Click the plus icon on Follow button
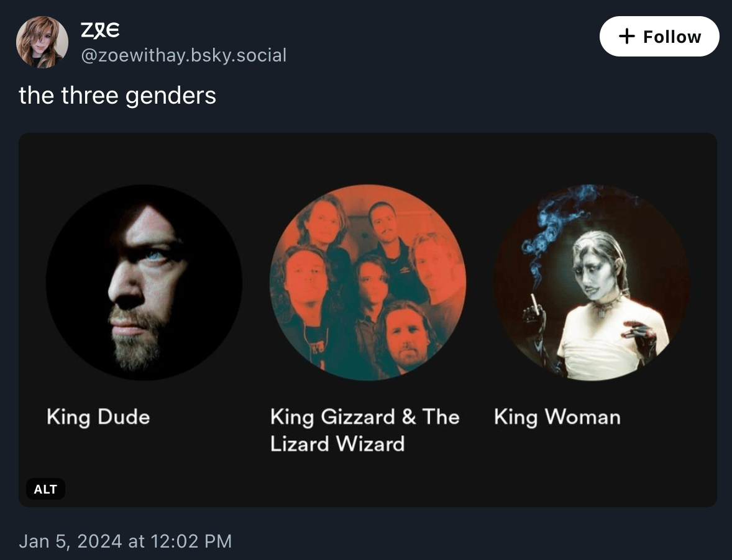The height and width of the screenshot is (560, 732). [x=627, y=37]
